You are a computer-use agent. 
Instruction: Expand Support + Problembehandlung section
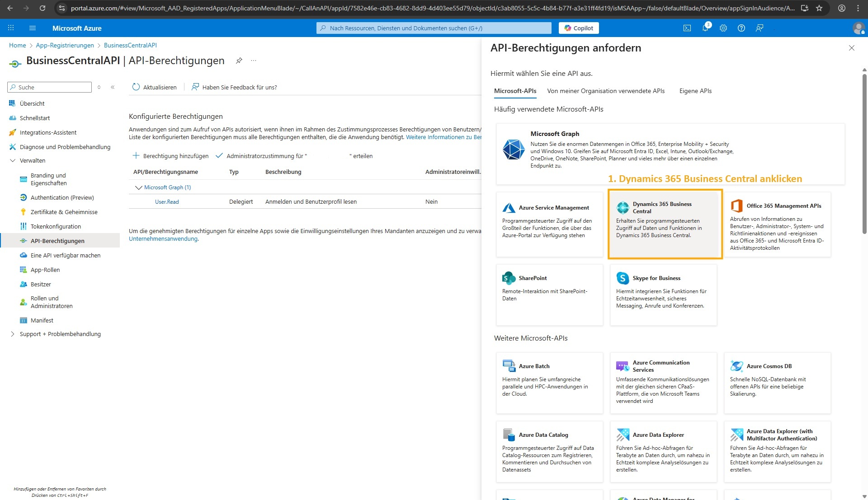click(x=13, y=334)
